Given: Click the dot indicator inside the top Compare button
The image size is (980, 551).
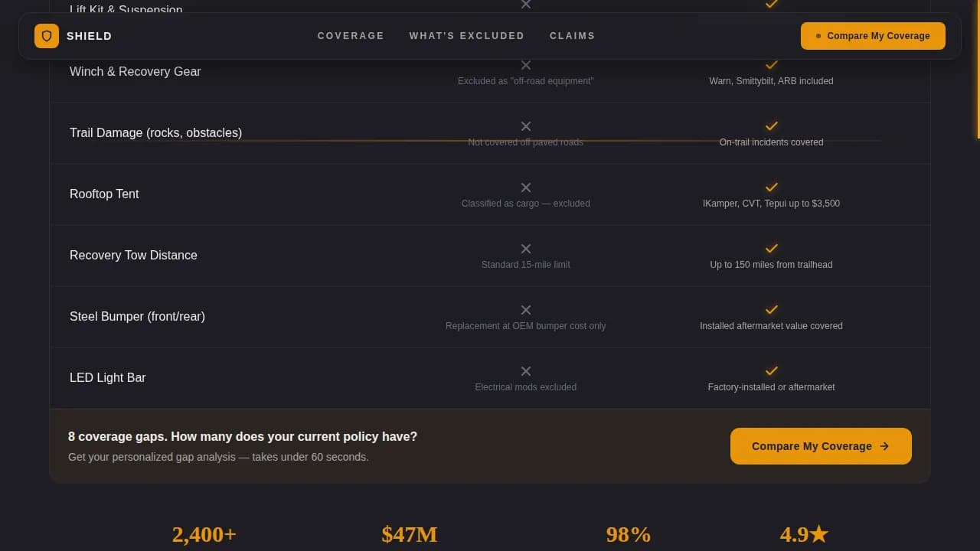Looking at the screenshot, I should (818, 35).
